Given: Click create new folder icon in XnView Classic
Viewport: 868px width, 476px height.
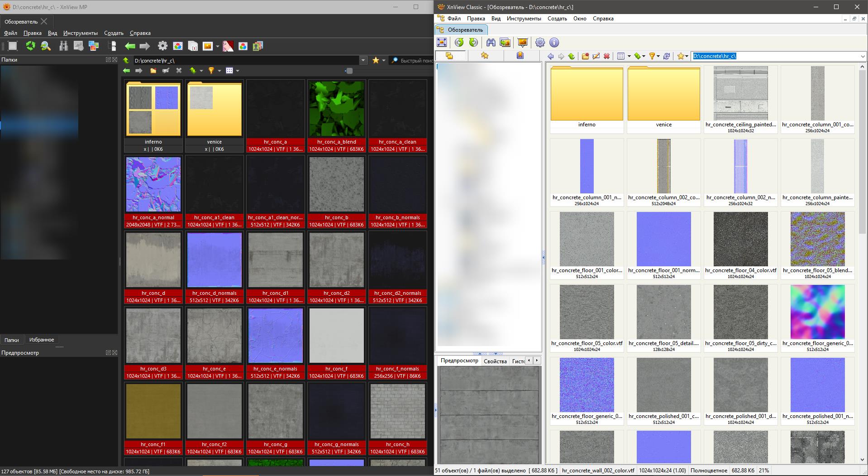Looking at the screenshot, I should 585,56.
